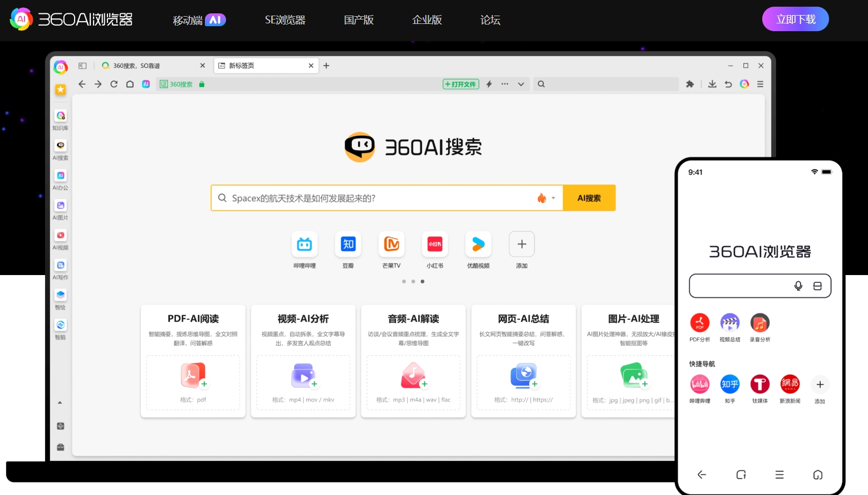This screenshot has height=495, width=868.
Task: Close the 新标签页 tab
Action: point(311,66)
